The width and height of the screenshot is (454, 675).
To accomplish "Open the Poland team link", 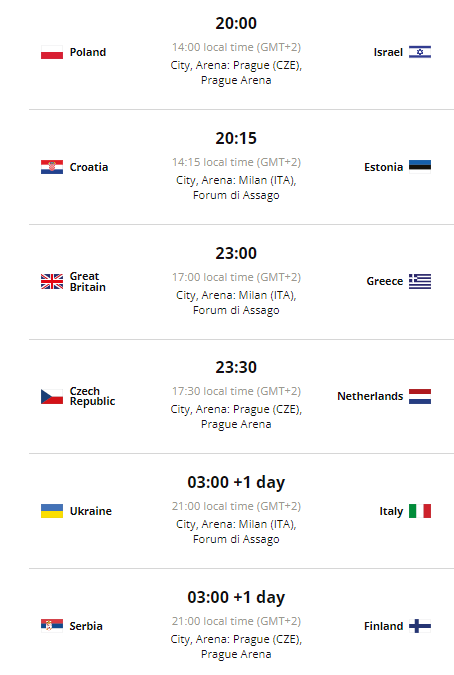I will click(88, 52).
